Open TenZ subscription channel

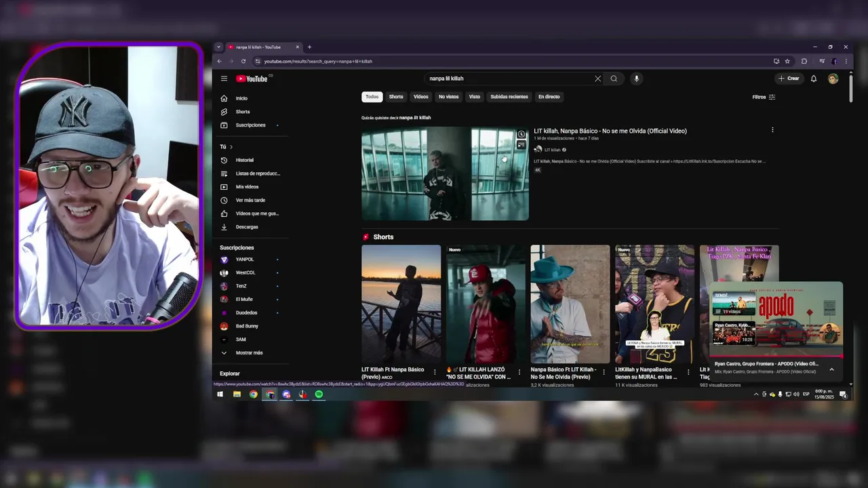[241, 286]
